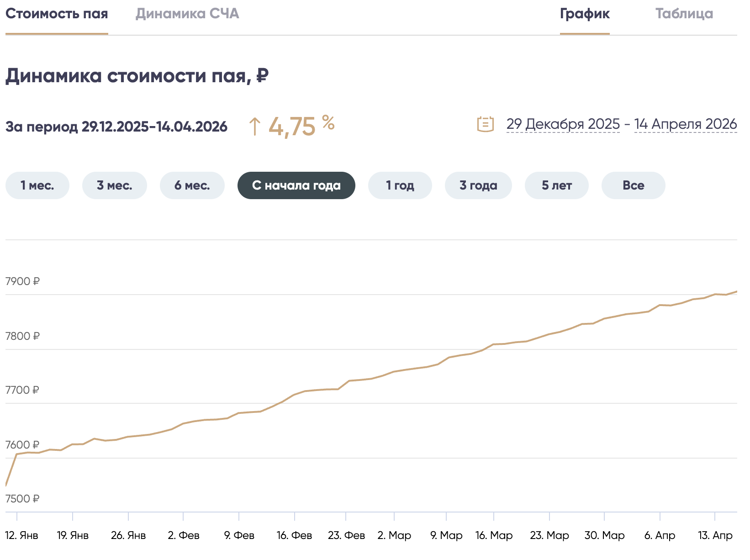Choose the 3 мес. period filter
Viewport: 750px width, 560px height.
114,185
